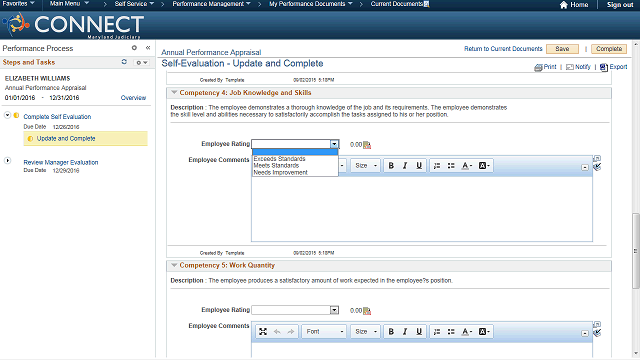
Task: Select Meets Standards from the rating list
Action: [x=276, y=165]
